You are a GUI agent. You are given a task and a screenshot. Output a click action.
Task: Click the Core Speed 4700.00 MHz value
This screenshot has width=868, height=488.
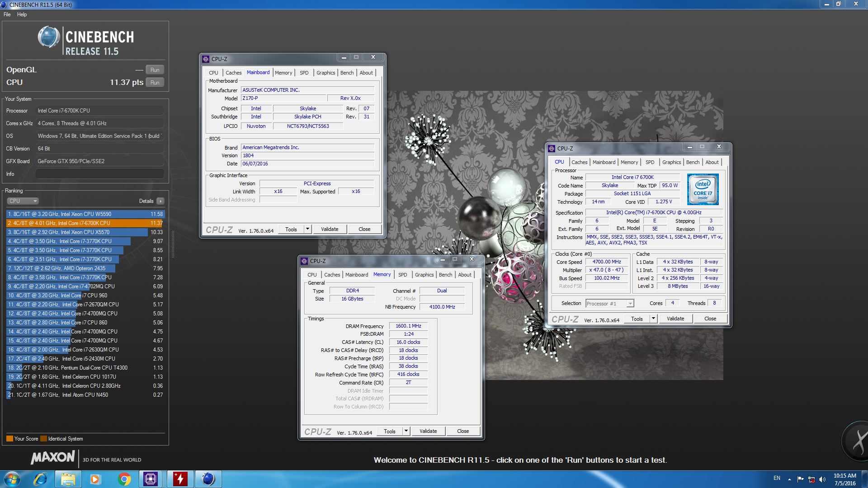607,262
